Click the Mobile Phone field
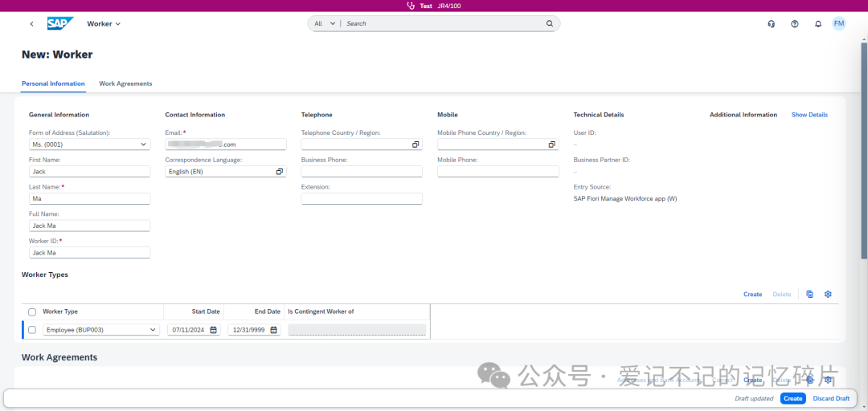Viewport: 868px width, 411px height. point(498,172)
